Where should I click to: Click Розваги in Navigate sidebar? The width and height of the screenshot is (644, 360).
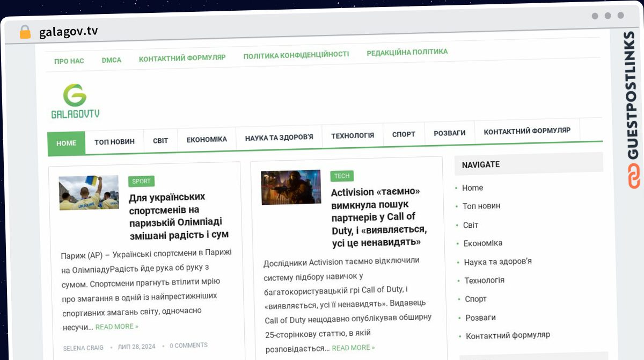point(481,318)
